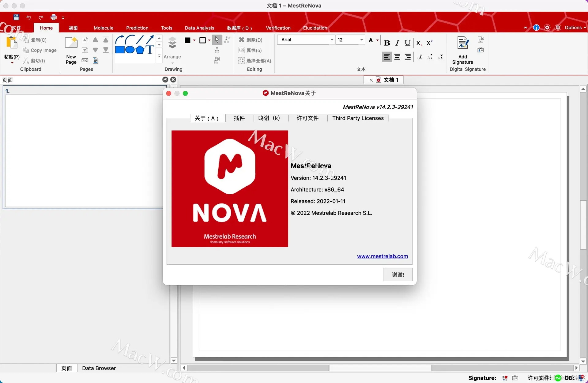
Task: Go to previous page with up triangle
Action: coord(95,40)
